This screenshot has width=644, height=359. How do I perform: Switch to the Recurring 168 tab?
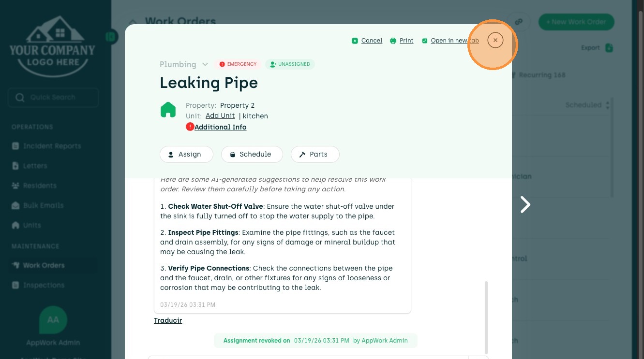pyautogui.click(x=541, y=75)
